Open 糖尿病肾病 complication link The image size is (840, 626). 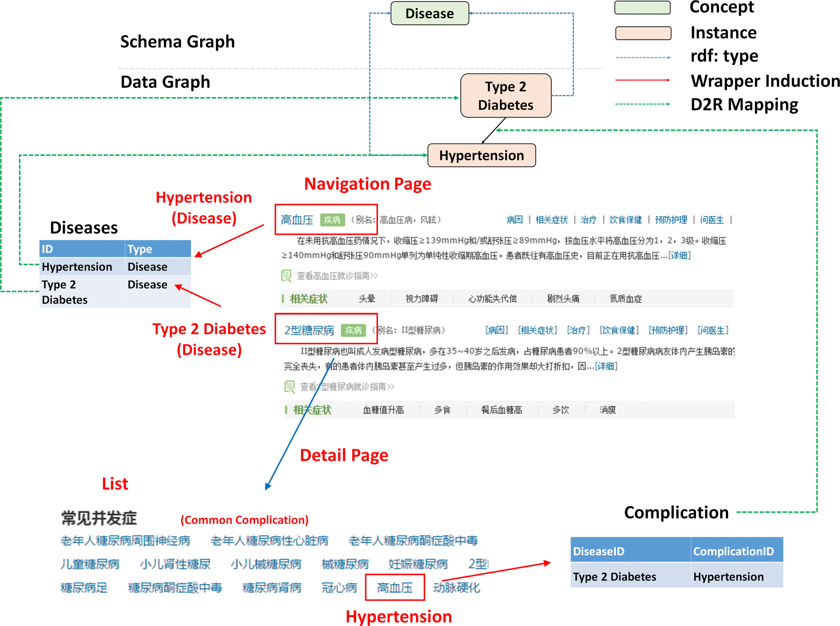tap(272, 588)
